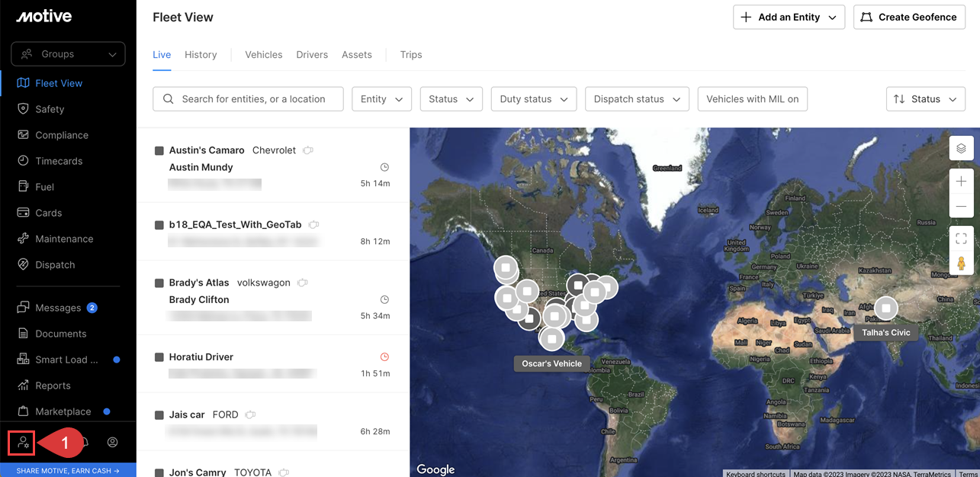Image resolution: width=980 pixels, height=477 pixels.
Task: Click the Street View pegman icon
Action: click(x=961, y=263)
